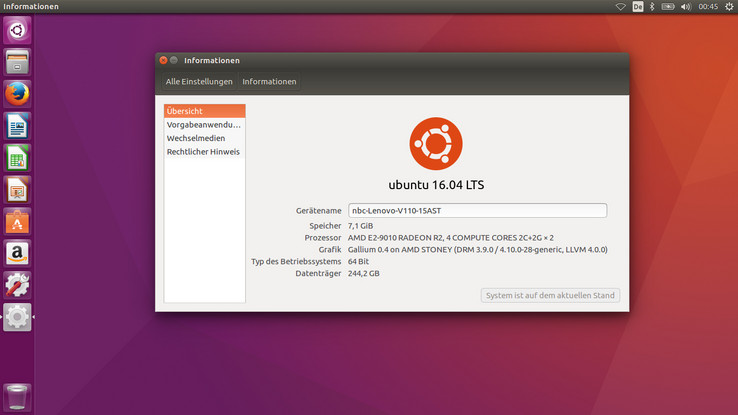Click the 64 Bit value
The image size is (738, 415).
(358, 262)
